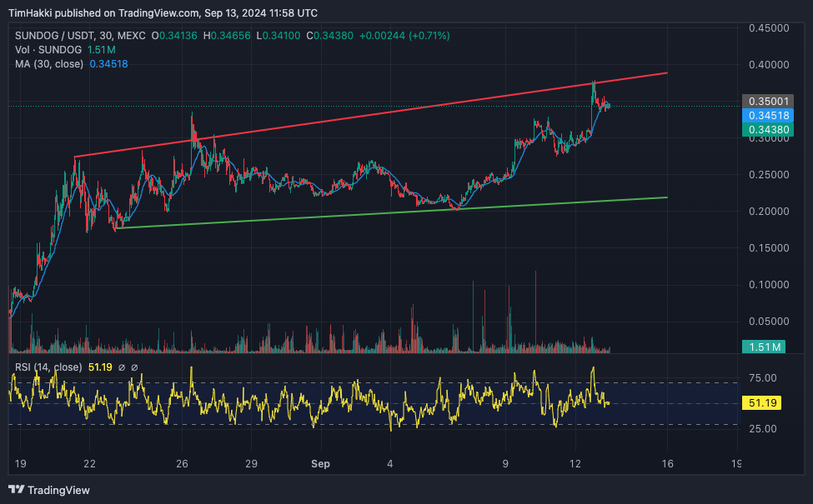Click the first ∅ symbol after RSI value
This screenshot has height=504, width=813.
point(122,367)
